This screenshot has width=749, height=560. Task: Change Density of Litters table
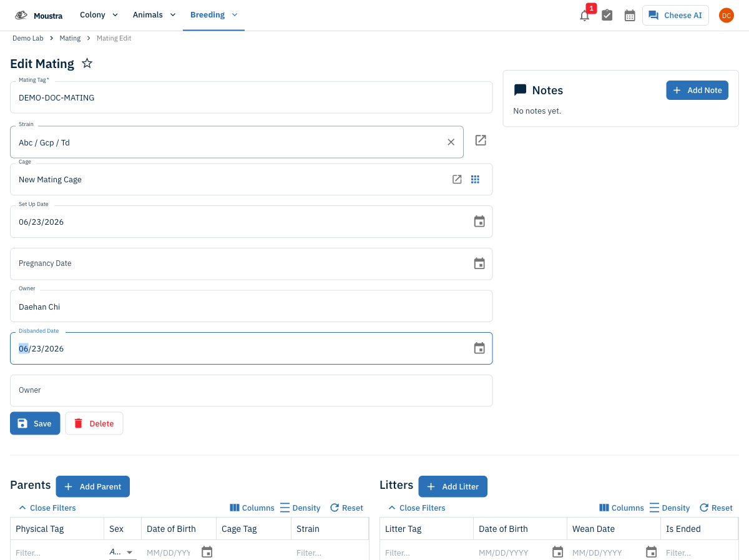tap(670, 508)
